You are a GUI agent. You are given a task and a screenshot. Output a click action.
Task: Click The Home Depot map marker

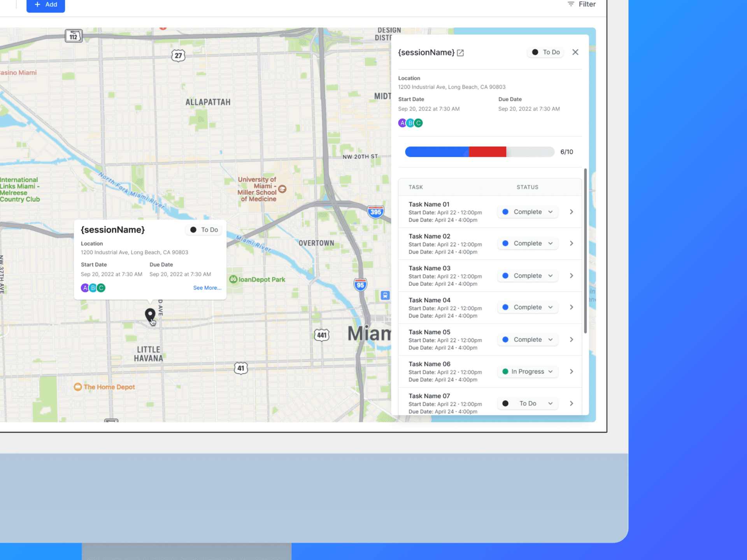(78, 387)
